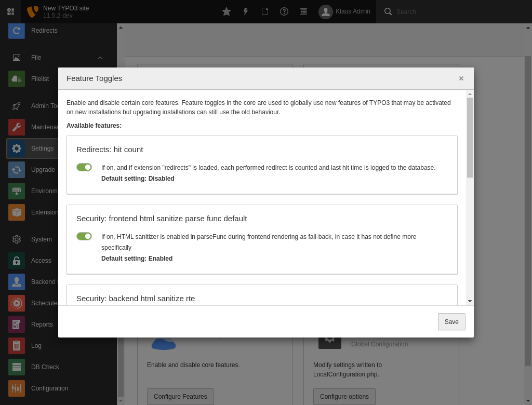Screen dimensions: 532x405
Task: Open DB Check module icon
Action: [17, 367]
